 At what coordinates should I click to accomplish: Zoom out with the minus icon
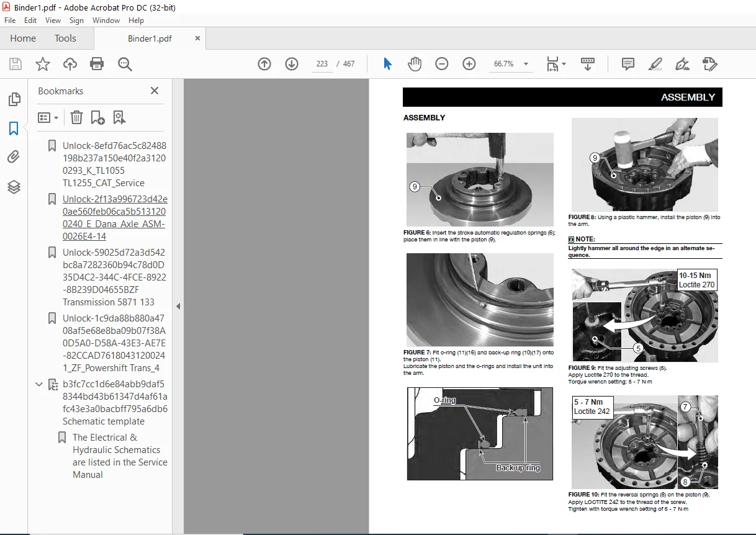[x=442, y=64]
